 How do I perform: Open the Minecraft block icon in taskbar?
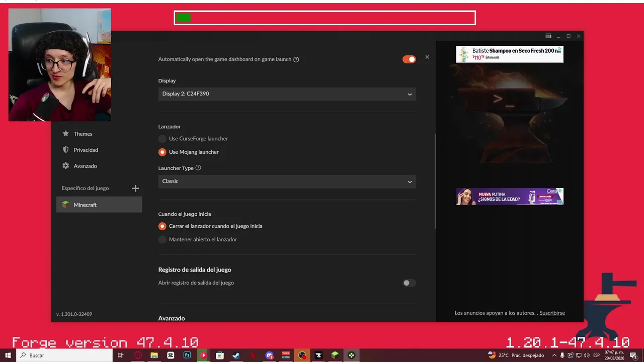335,355
